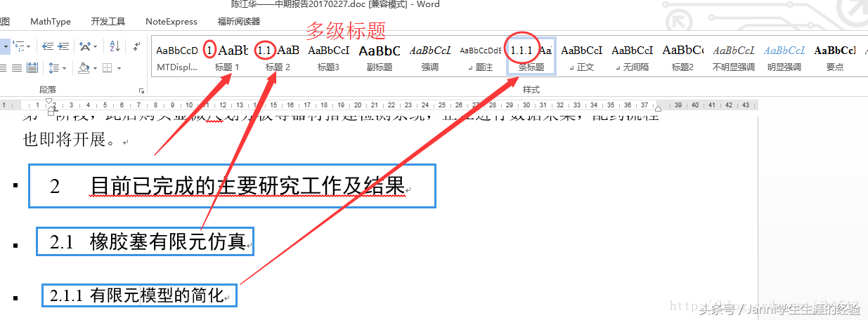The width and height of the screenshot is (868, 320).
Task: Expand the Asian Layout dropdown arrow
Action: click(96, 46)
